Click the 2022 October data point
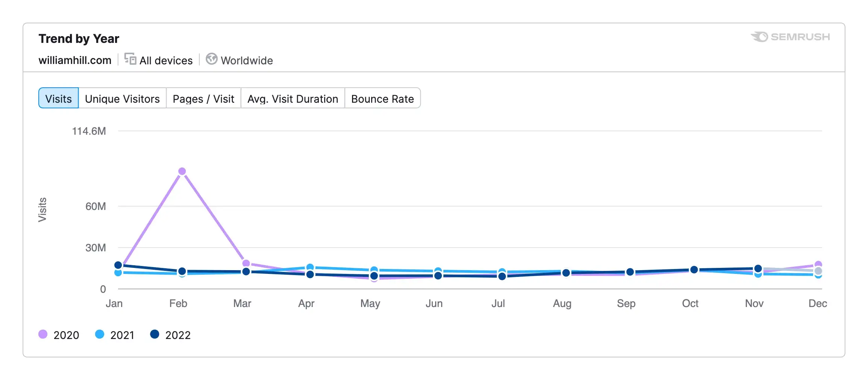868x380 pixels. pos(694,270)
